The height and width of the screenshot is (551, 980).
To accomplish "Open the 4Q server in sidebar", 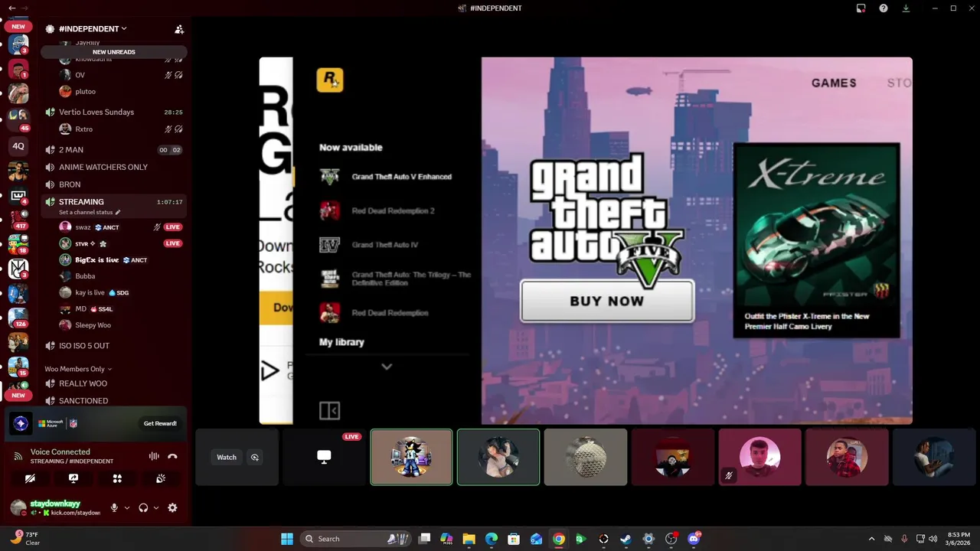I will point(18,145).
